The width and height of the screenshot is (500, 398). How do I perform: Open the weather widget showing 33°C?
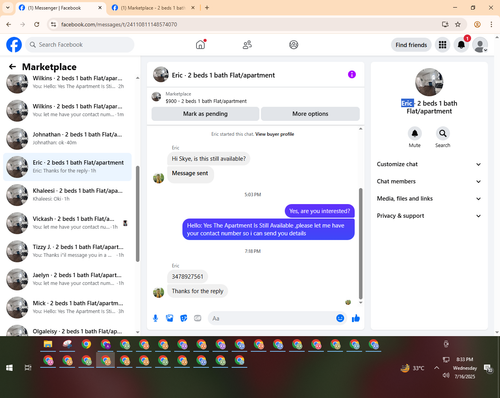pyautogui.click(x=413, y=368)
